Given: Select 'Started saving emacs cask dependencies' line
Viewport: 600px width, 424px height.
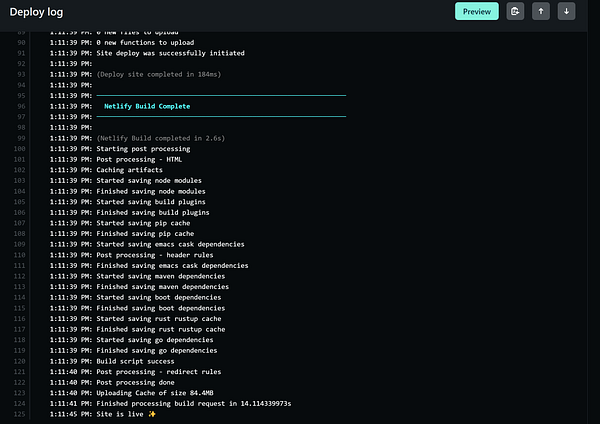Looking at the screenshot, I should coord(170,244).
